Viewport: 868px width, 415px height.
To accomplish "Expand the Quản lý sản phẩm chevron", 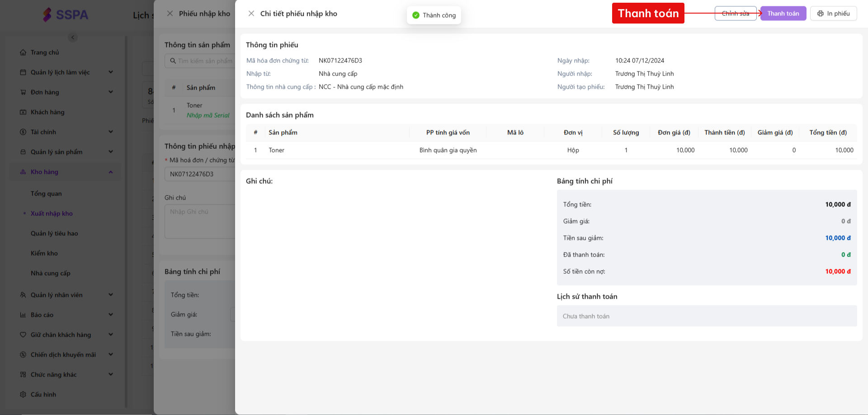I will coord(111,152).
